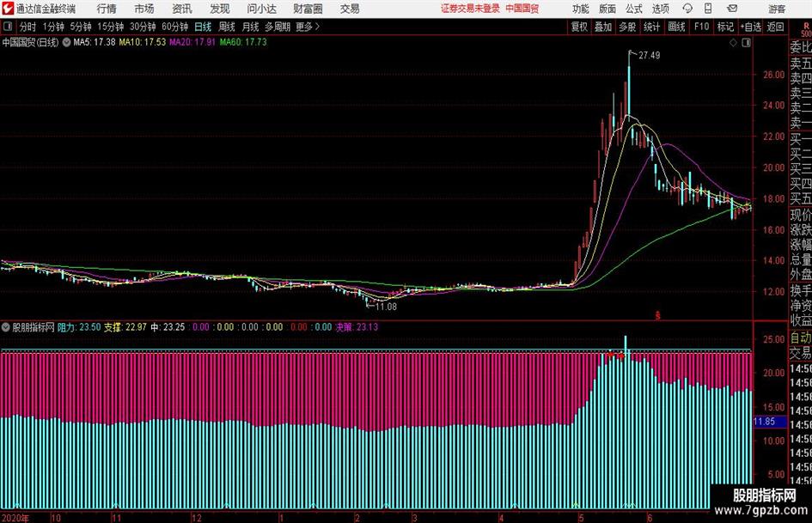Expand 股朋指标网 sub-indicator dropdown arrow

coord(6,327)
